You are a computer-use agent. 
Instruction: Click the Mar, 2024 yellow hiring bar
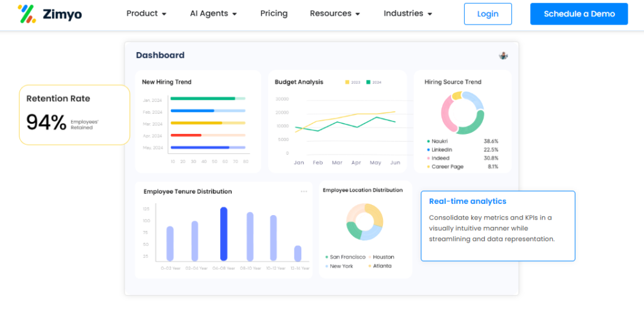pyautogui.click(x=196, y=123)
